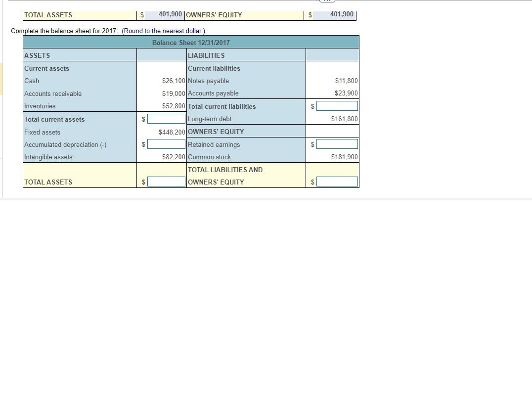
Task: Click the Inventories label
Action: tap(40, 106)
